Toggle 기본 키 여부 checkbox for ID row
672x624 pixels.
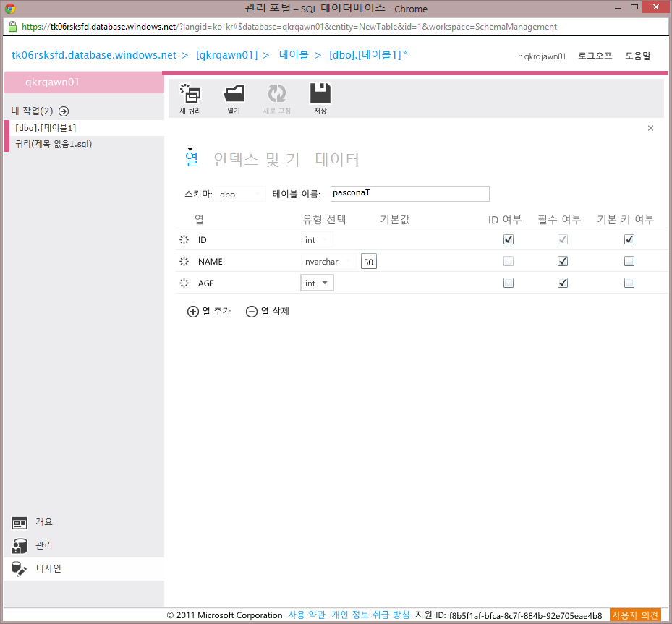[x=629, y=239]
